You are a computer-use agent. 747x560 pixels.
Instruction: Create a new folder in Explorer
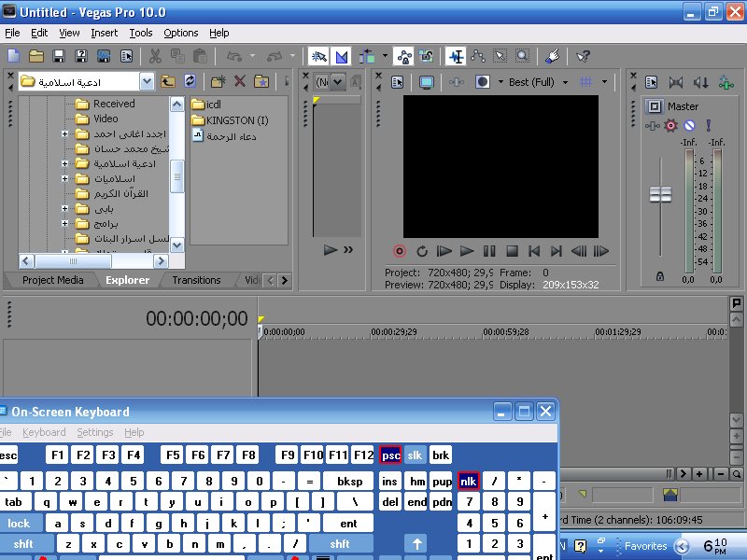click(218, 81)
